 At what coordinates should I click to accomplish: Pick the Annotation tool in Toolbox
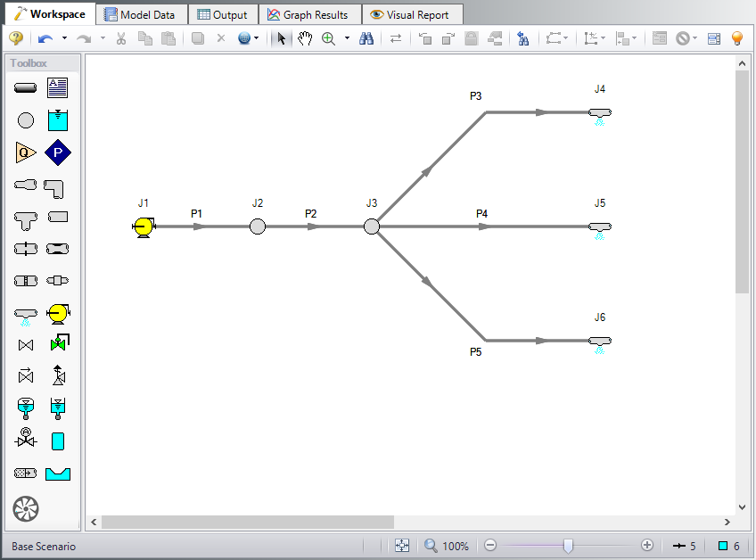[x=58, y=87]
